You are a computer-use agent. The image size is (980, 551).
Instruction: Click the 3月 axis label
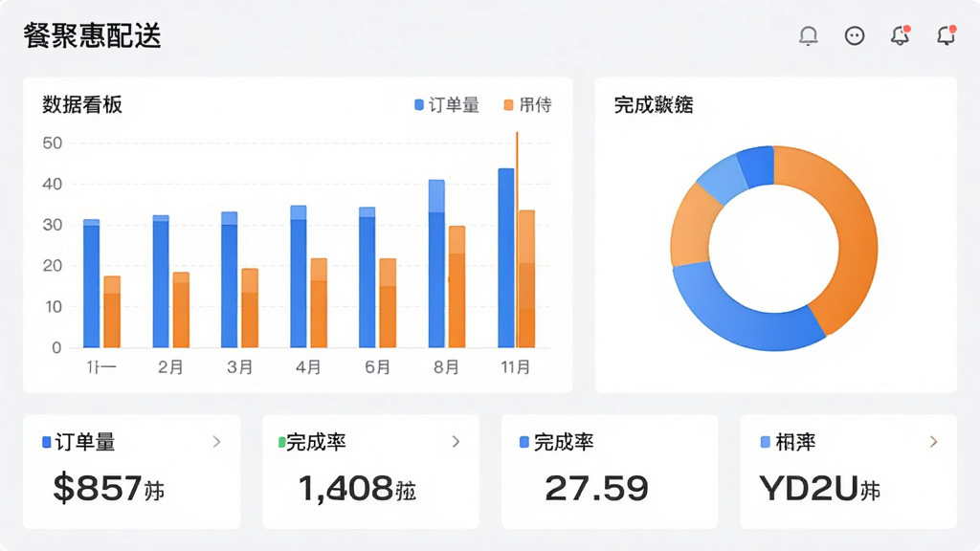pos(239,366)
